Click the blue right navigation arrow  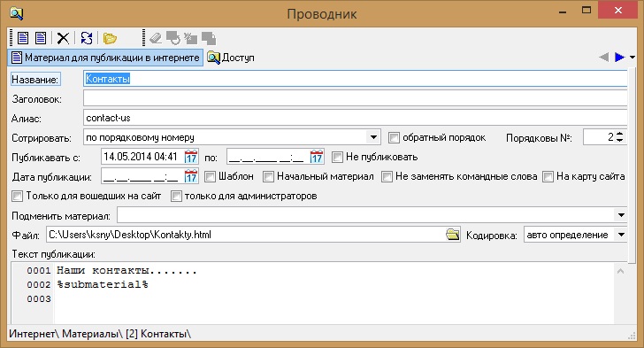click(x=619, y=58)
